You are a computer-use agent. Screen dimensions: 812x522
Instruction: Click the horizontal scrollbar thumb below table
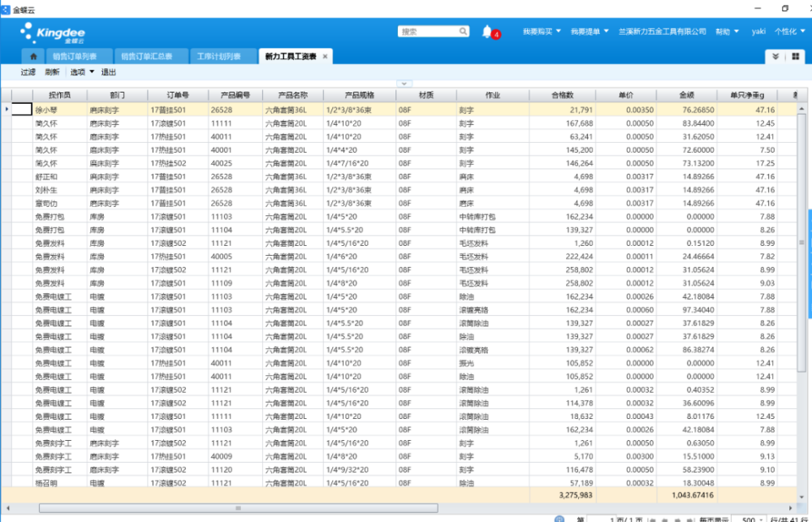point(237,508)
